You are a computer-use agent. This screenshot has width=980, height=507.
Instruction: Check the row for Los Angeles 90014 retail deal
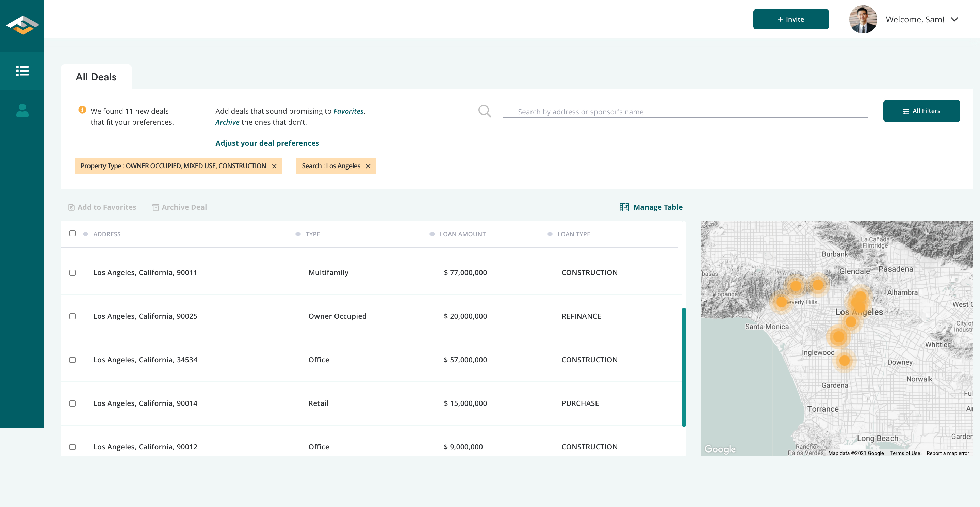(72, 403)
